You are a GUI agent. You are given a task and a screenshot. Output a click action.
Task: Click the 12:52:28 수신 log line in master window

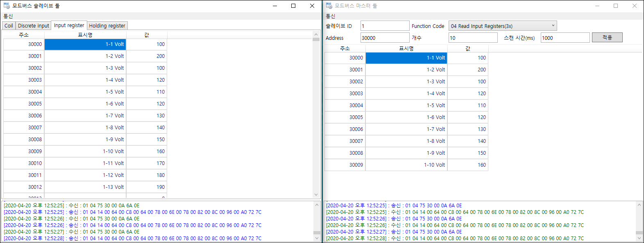tap(455, 238)
